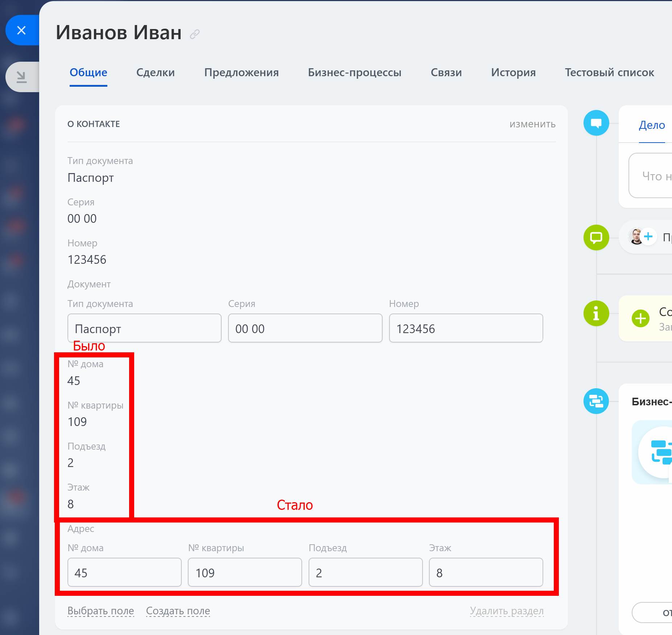Click the Выбрать поле link
Viewport: 672px width, 635px height.
coord(101,611)
